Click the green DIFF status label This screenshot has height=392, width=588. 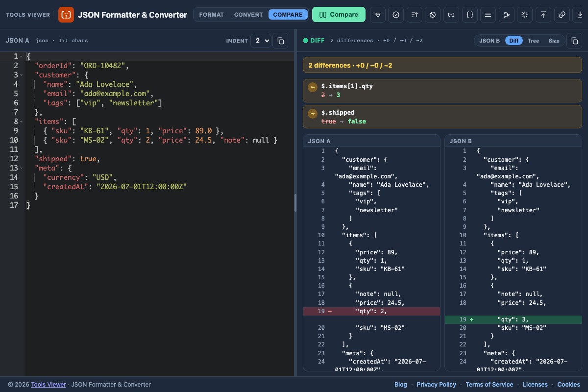click(314, 41)
